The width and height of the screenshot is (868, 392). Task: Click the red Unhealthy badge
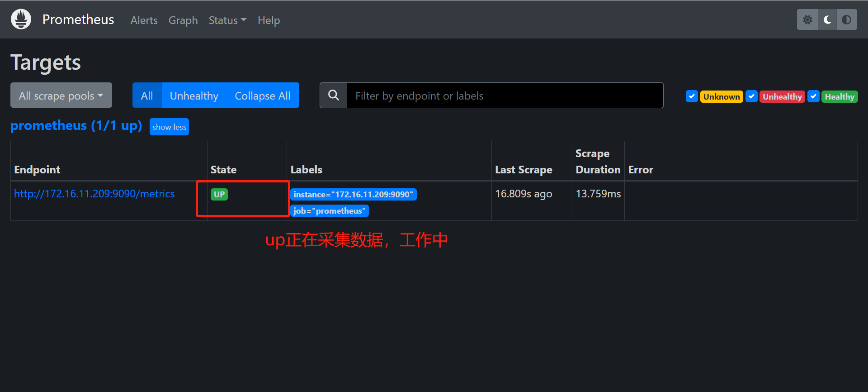[783, 96]
